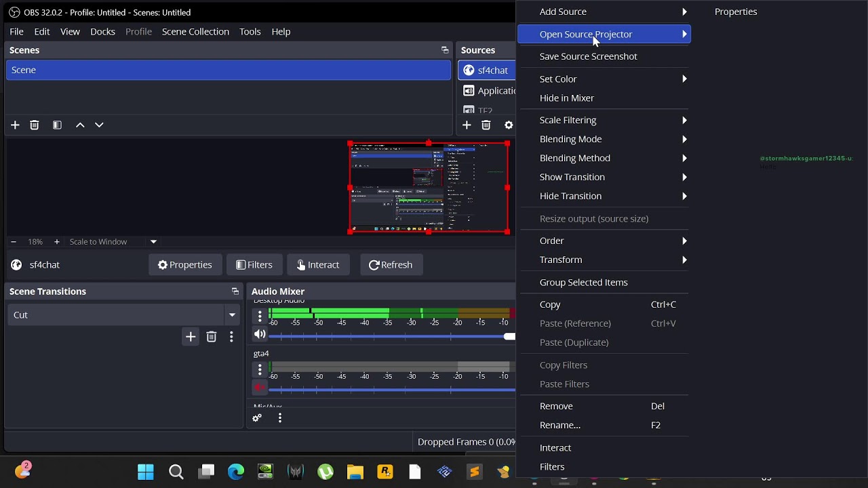The height and width of the screenshot is (488, 868).
Task: Expand Blending Method submenu
Action: (604, 158)
